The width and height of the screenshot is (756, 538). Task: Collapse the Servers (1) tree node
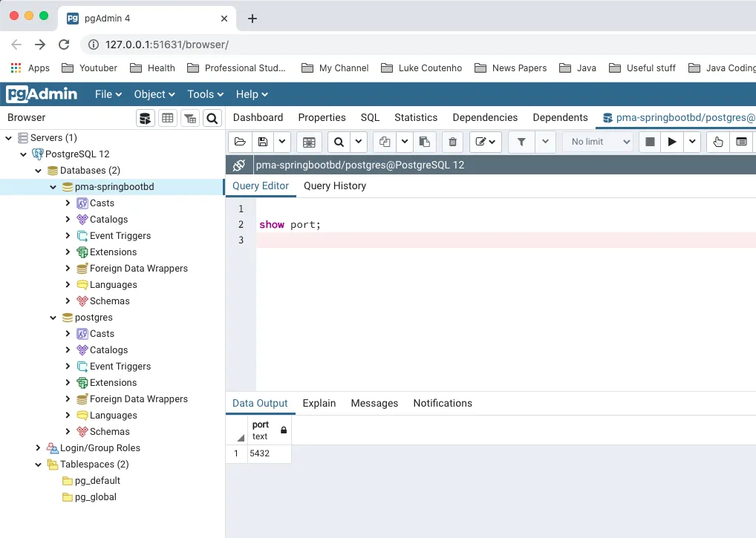[x=9, y=138]
